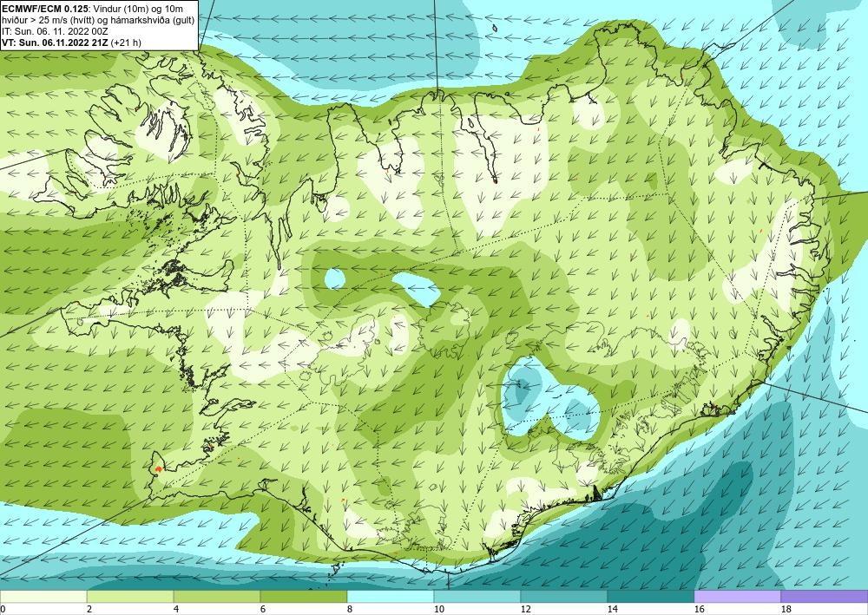Click the legend label "4"
The width and height of the screenshot is (868, 615).
pos(176,610)
